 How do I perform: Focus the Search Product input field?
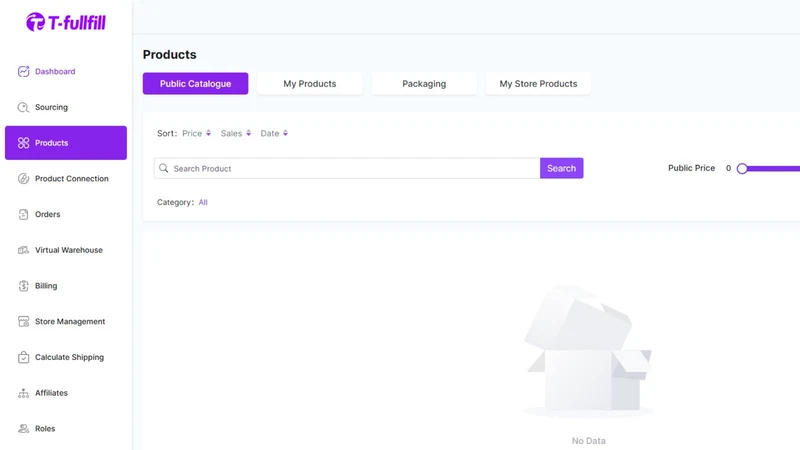tap(347, 168)
